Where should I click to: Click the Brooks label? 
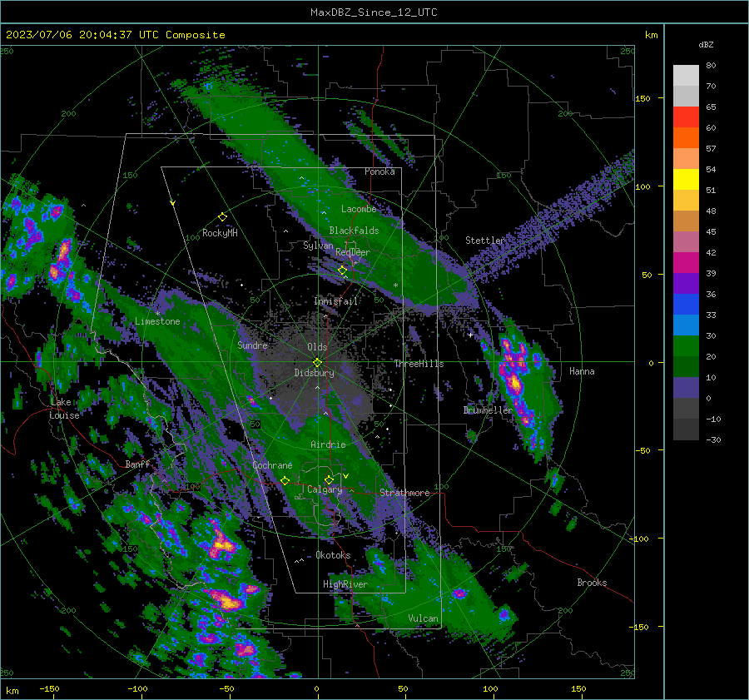(x=592, y=583)
